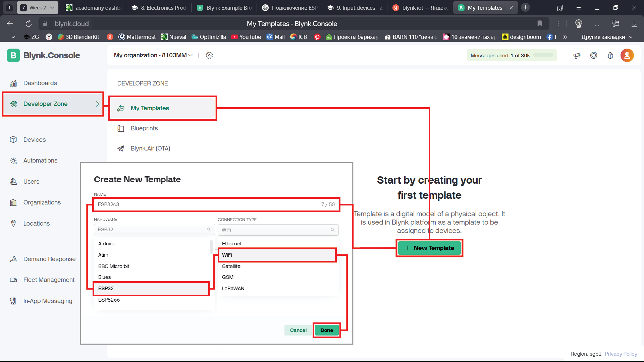Switch to 8. Electronics Production tab

(159, 8)
